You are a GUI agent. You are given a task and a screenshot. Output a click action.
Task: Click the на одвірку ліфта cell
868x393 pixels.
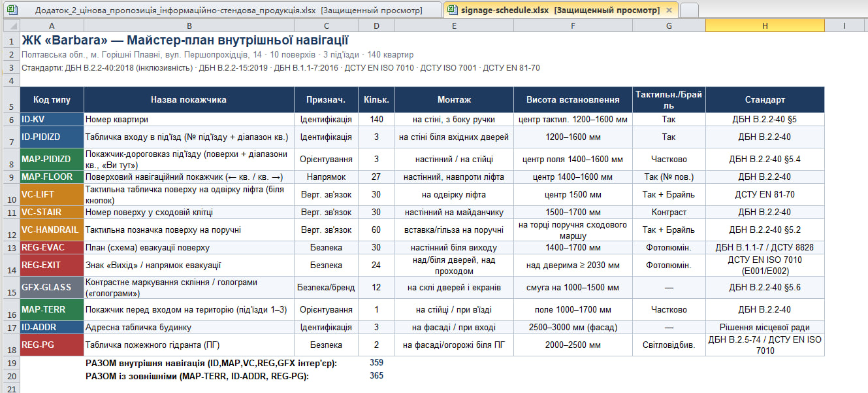[454, 195]
